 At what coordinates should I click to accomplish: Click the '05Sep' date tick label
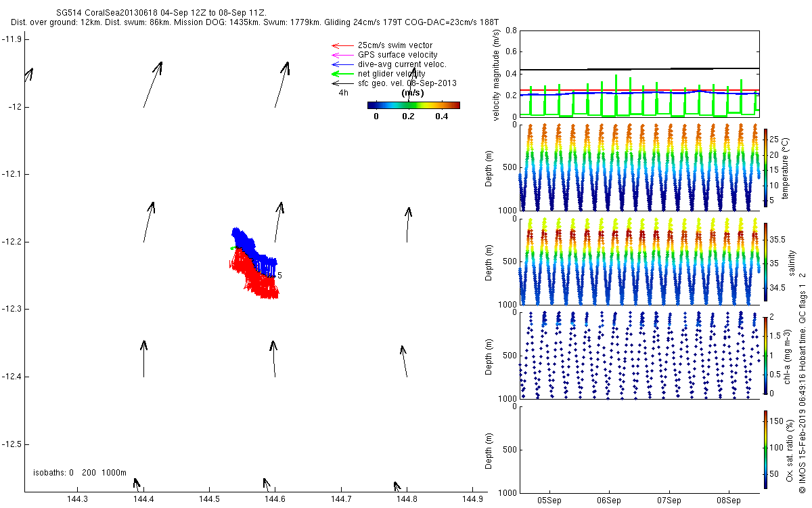(x=549, y=502)
